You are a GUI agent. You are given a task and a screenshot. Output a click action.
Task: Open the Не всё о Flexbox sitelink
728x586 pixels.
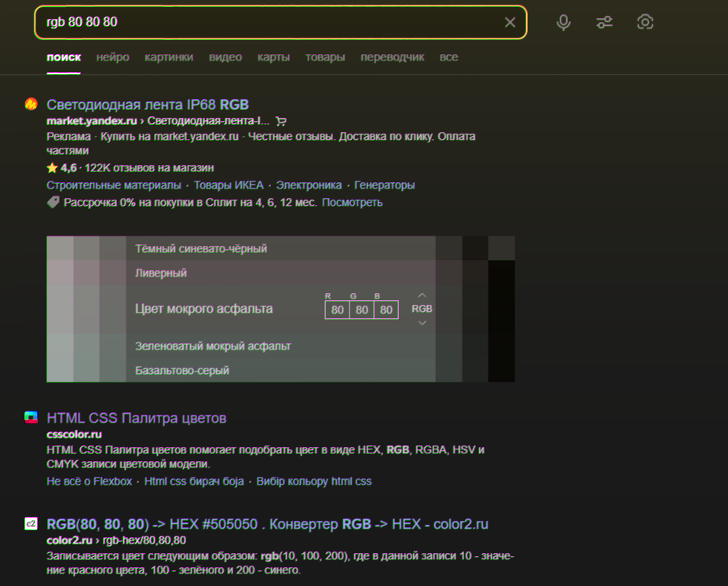pyautogui.click(x=90, y=482)
